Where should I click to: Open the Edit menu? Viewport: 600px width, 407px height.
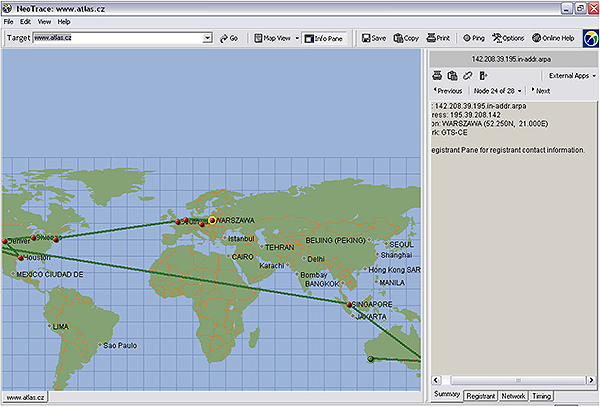(25, 22)
